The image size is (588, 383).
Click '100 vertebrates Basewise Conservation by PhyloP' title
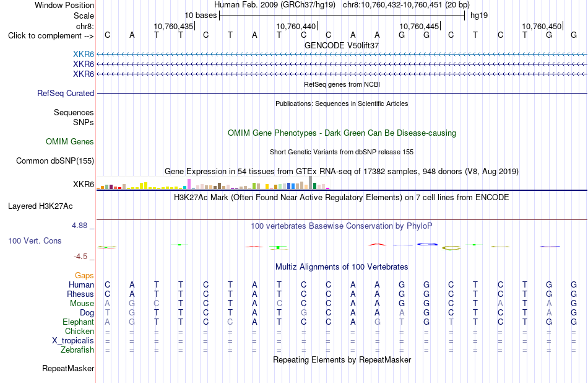342,226
